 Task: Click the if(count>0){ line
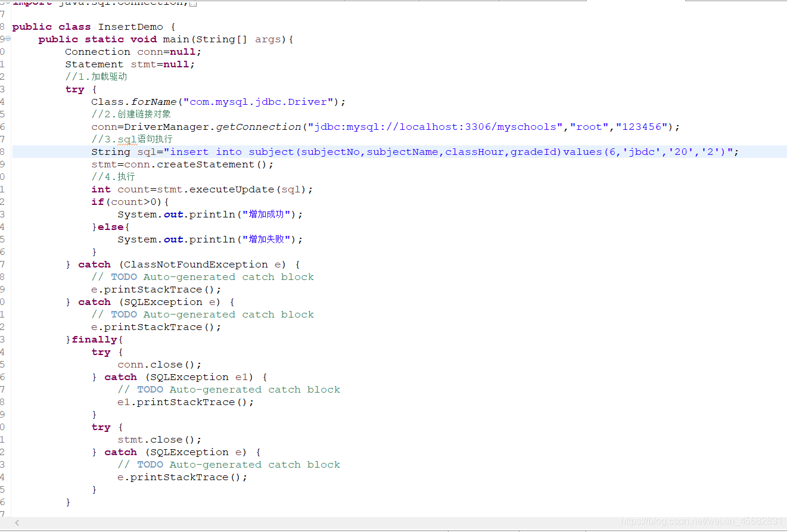pyautogui.click(x=130, y=202)
